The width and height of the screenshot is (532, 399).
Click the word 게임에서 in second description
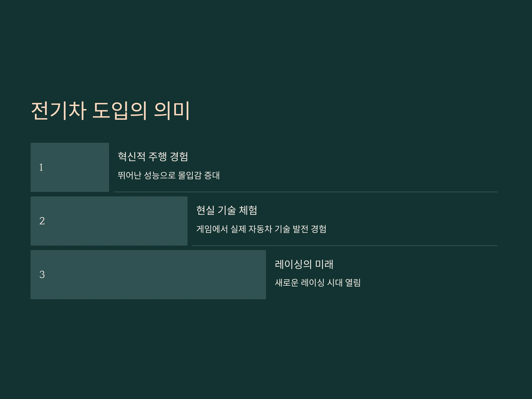coord(212,229)
